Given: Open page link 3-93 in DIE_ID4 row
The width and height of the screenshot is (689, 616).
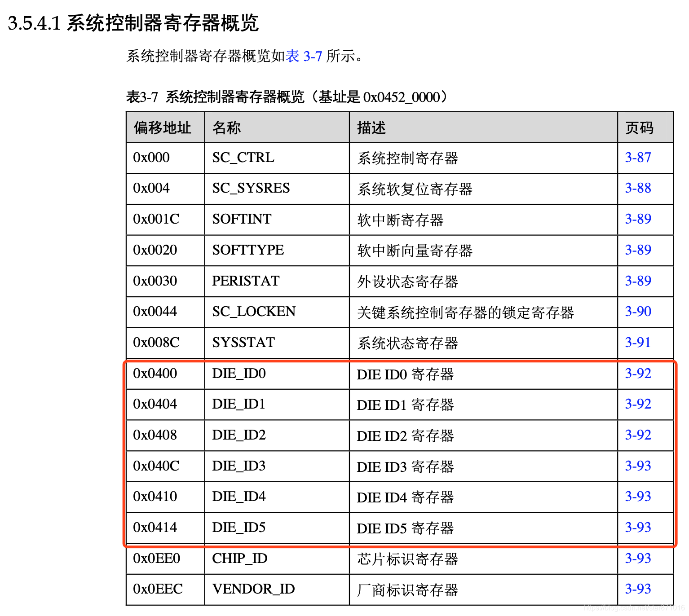Looking at the screenshot, I should click(638, 497).
